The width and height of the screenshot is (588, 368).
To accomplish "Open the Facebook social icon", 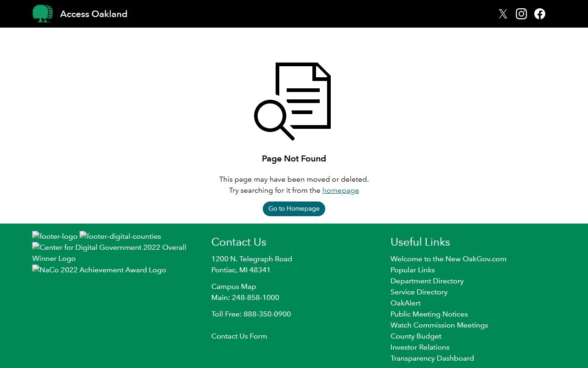I will 540,14.
